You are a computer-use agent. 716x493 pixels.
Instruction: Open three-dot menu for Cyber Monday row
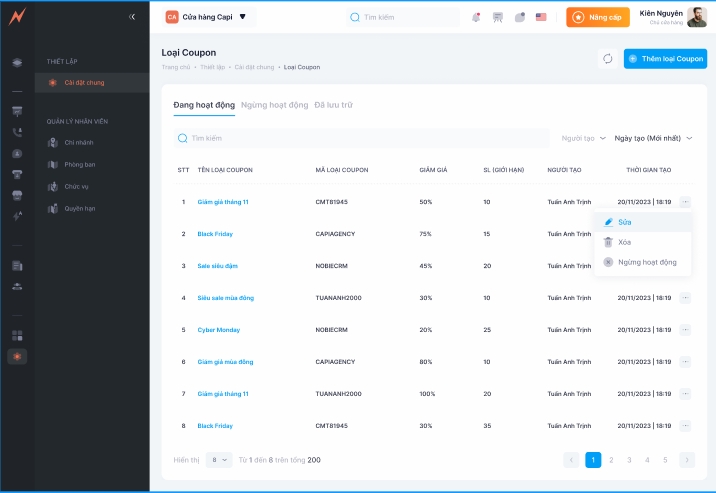pos(685,330)
